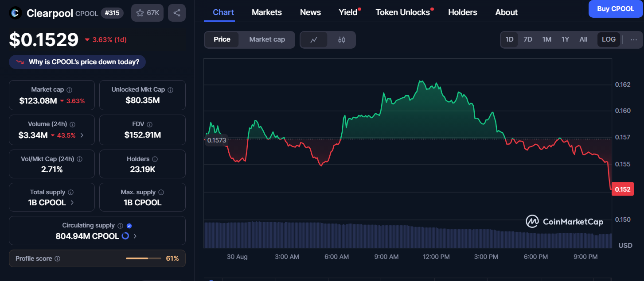The width and height of the screenshot is (644, 281).
Task: Expand Volume (24h) details chevron
Action: pos(82,135)
